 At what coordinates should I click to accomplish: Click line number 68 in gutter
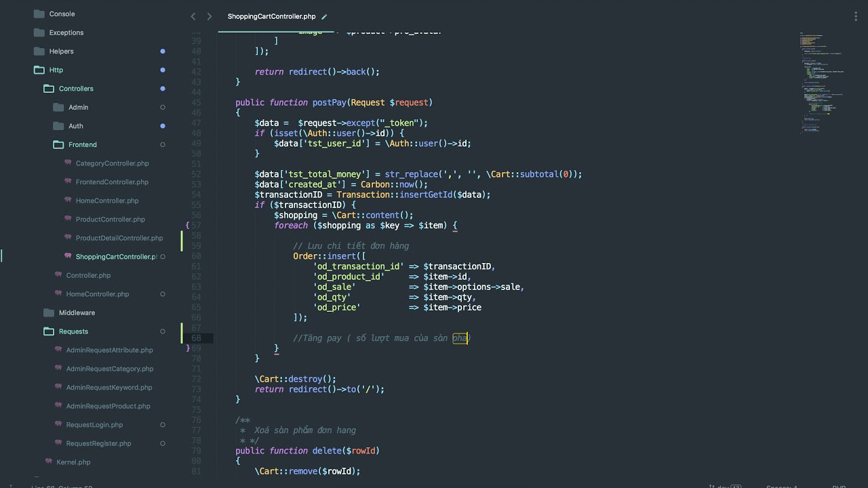(196, 338)
